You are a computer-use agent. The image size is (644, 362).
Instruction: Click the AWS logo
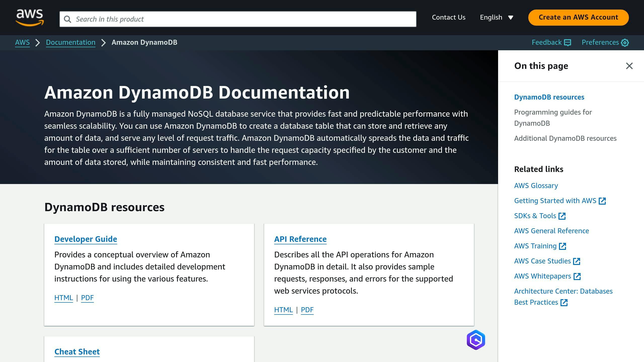point(30,18)
